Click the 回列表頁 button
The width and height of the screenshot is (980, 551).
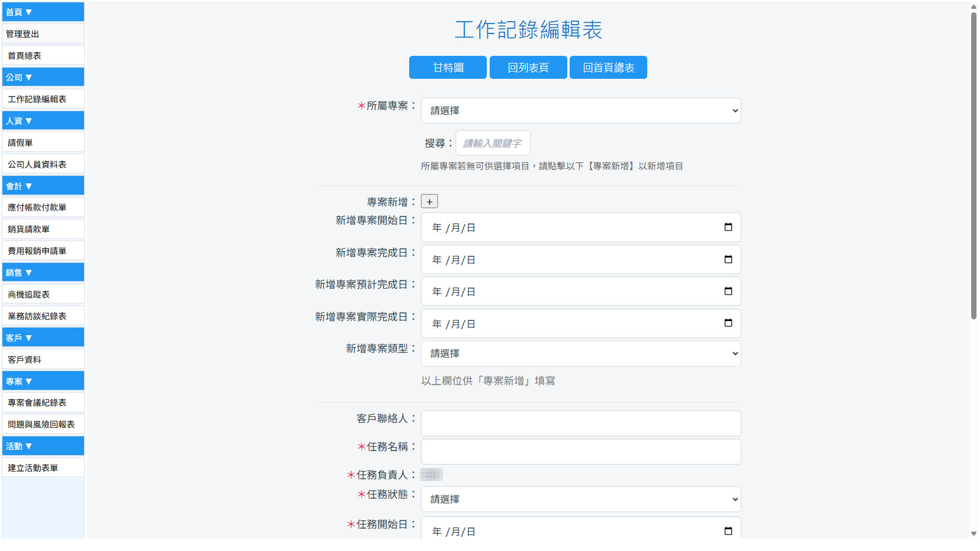point(528,68)
